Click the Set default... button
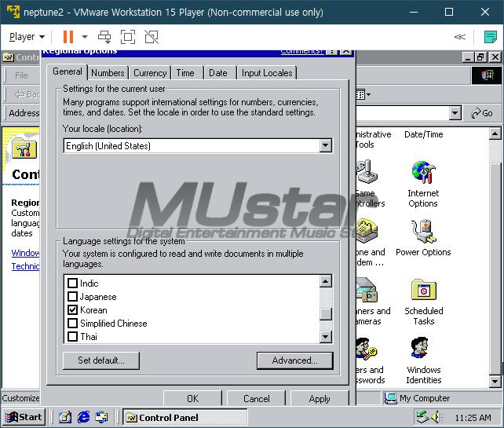Viewport: 504px width, 428px height. [x=101, y=360]
